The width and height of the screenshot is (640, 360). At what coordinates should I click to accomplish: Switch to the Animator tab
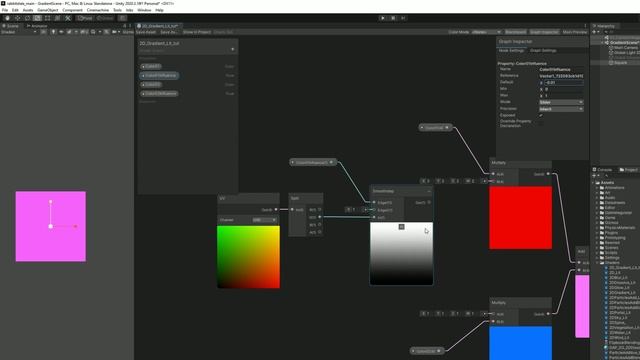[x=37, y=26]
